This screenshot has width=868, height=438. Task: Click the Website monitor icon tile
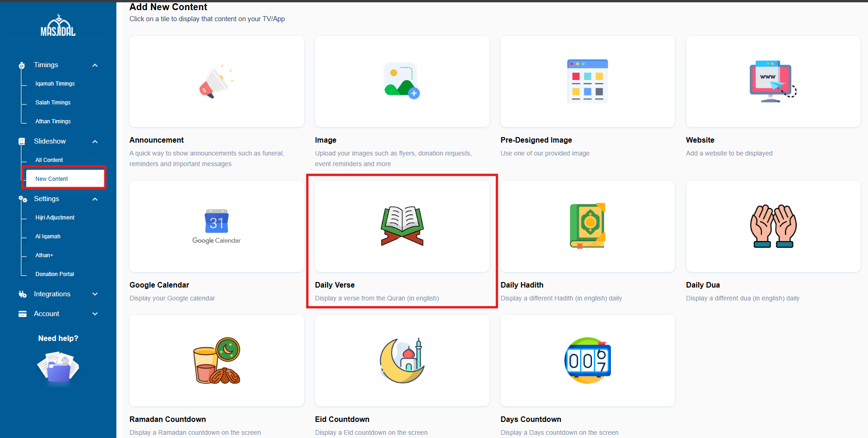coord(773,81)
